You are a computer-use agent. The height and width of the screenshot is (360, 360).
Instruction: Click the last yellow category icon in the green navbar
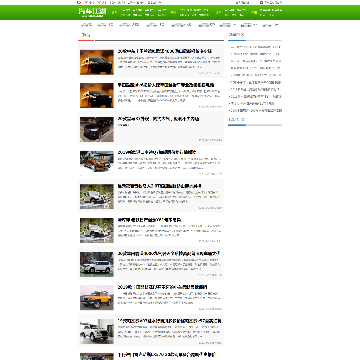pyautogui.click(x=254, y=12)
